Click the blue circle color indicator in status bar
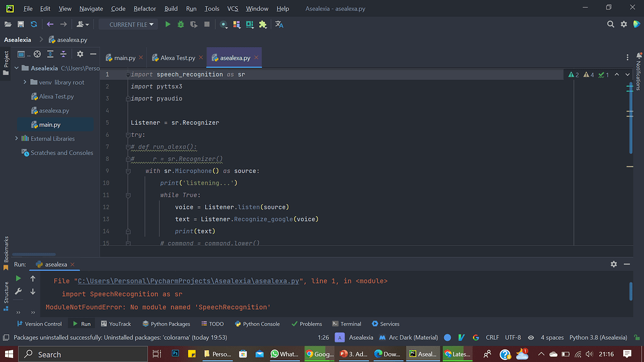Image resolution: width=644 pixels, height=362 pixels. [447, 337]
